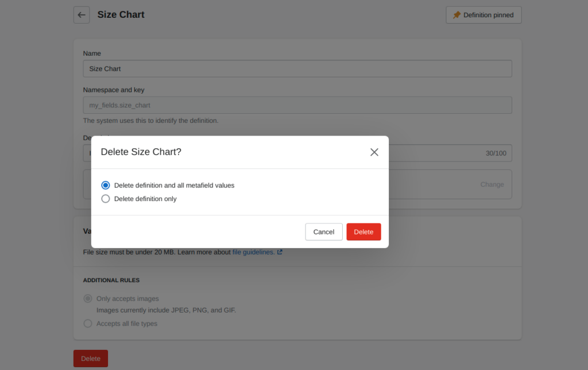Click the Namespace and key field
This screenshot has height=370, width=588.
click(x=297, y=105)
